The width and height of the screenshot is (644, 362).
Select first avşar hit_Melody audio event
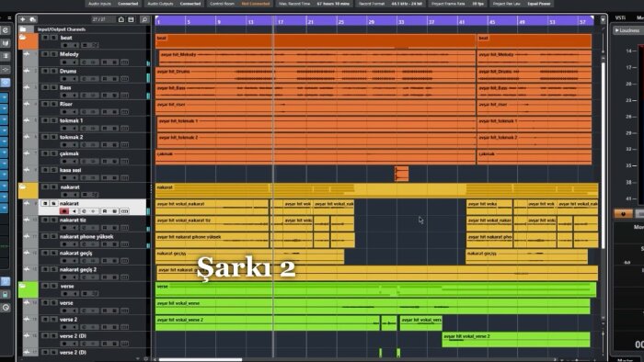click(316, 58)
